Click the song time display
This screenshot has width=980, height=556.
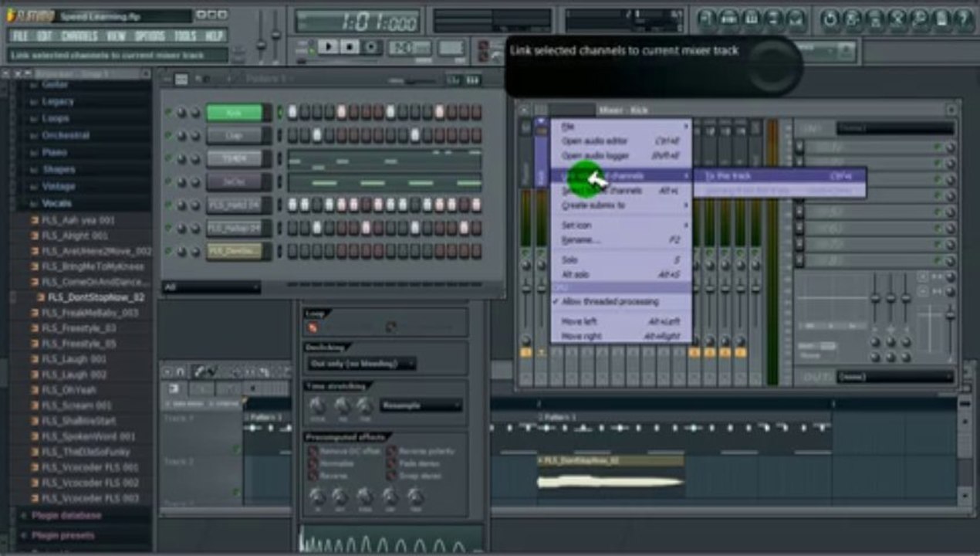(357, 21)
